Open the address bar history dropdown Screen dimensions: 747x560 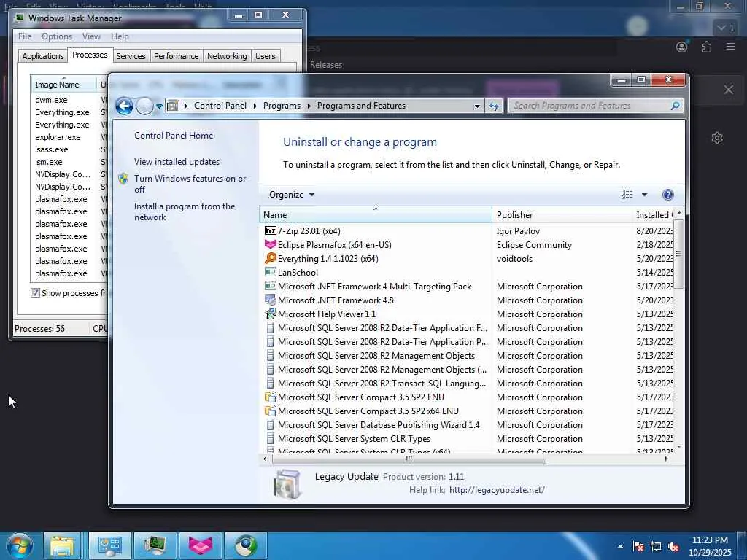(477, 106)
